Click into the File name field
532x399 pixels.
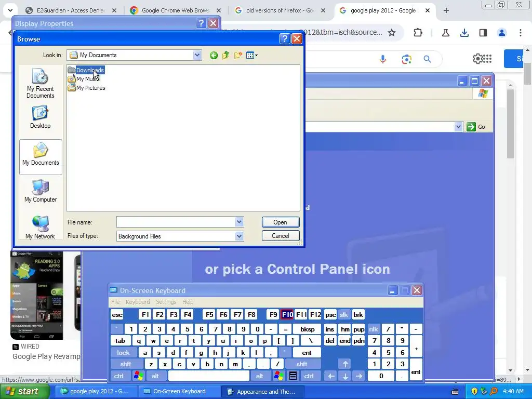(176, 222)
